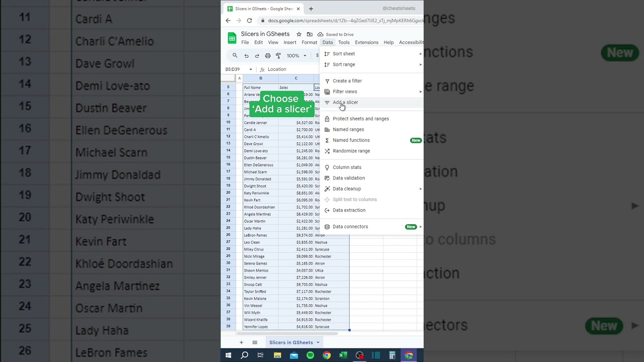Click the address bar URL
Screen dimensions: 644x362
point(345,21)
